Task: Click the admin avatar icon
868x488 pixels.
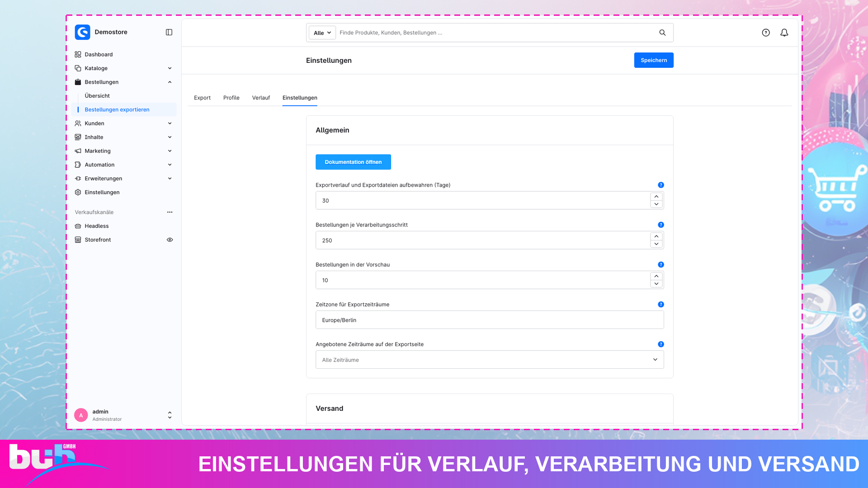Action: coord(81,415)
